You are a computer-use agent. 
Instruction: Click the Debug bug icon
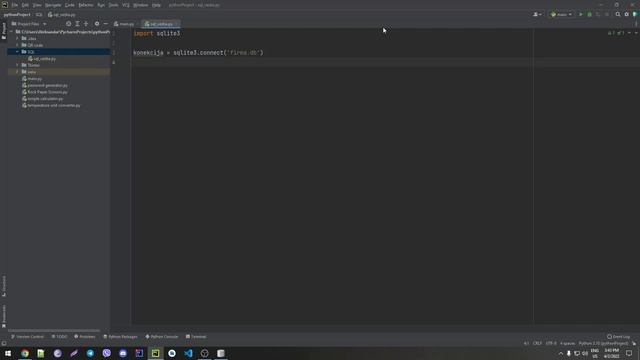pos(589,15)
